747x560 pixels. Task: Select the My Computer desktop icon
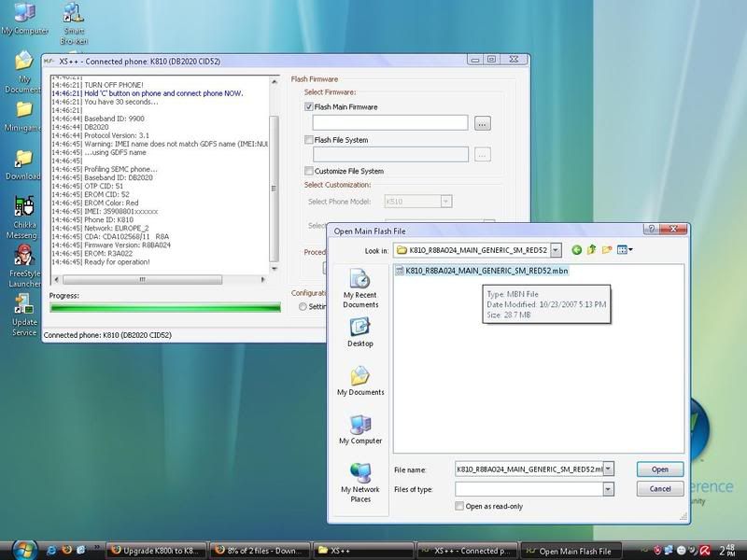[25, 19]
